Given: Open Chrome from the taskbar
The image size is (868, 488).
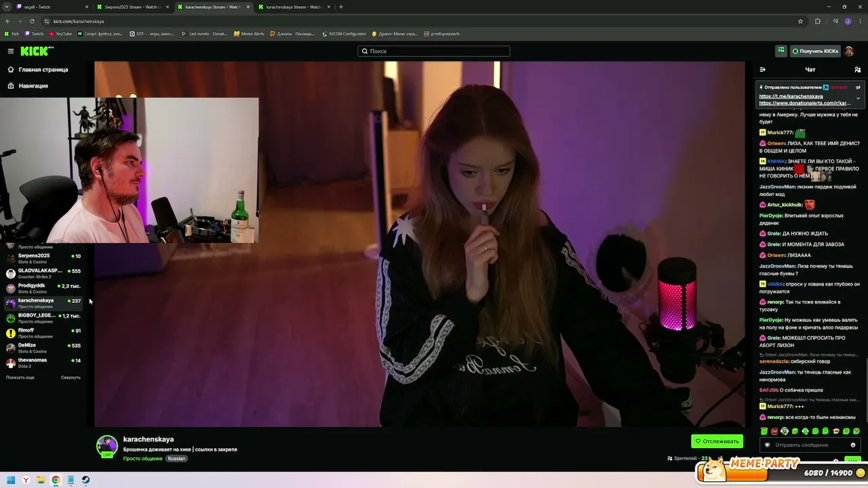Looking at the screenshot, I should [56, 480].
